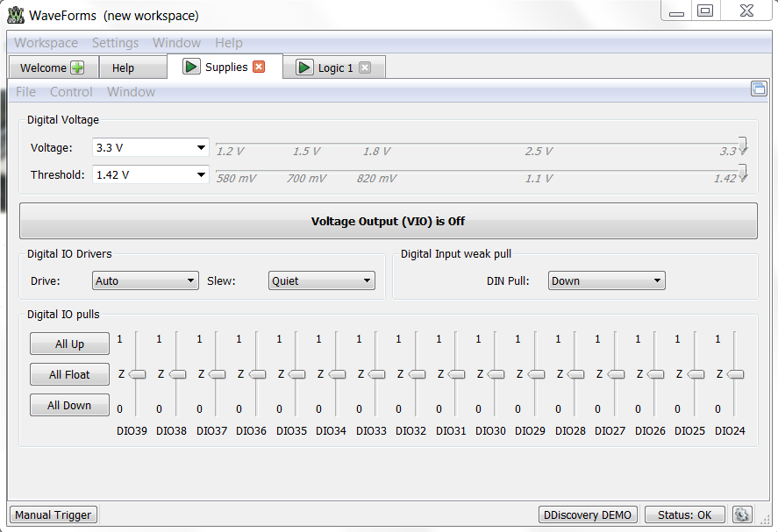Click green plus icon on Welcome tab

click(77, 67)
